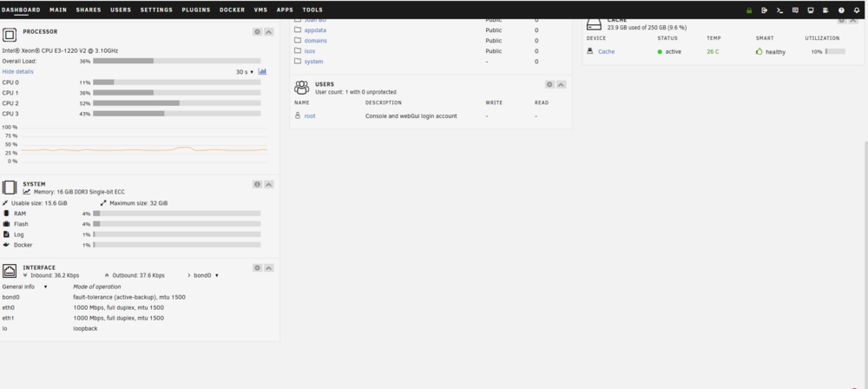The height and width of the screenshot is (389, 868).
Task: Go to the Main tab
Action: click(x=58, y=10)
